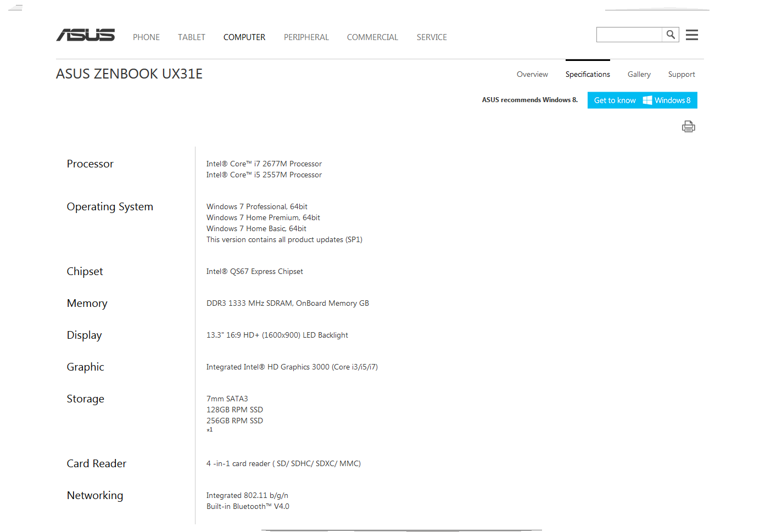Select the 4-in-1 card reader text
Image resolution: width=782 pixels, height=532 pixels.
(x=283, y=463)
